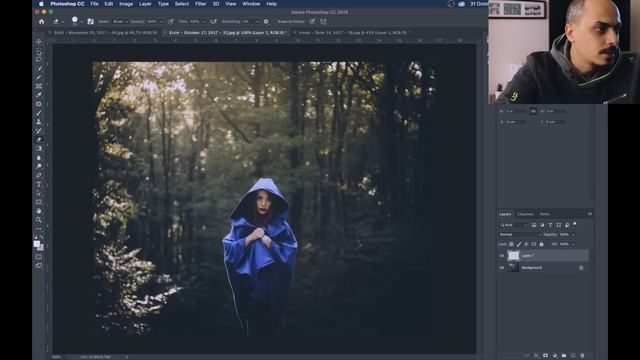
Task: Add layer style using fx icon
Action: point(536,356)
